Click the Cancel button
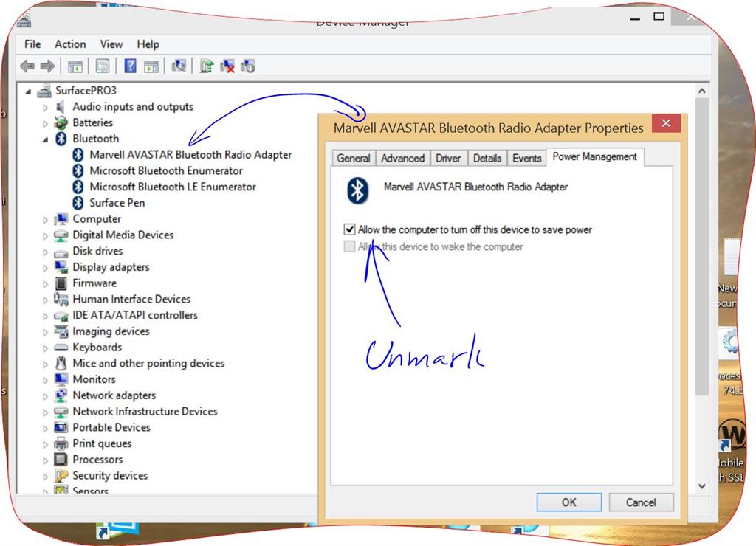This screenshot has height=546, width=756. click(x=641, y=502)
